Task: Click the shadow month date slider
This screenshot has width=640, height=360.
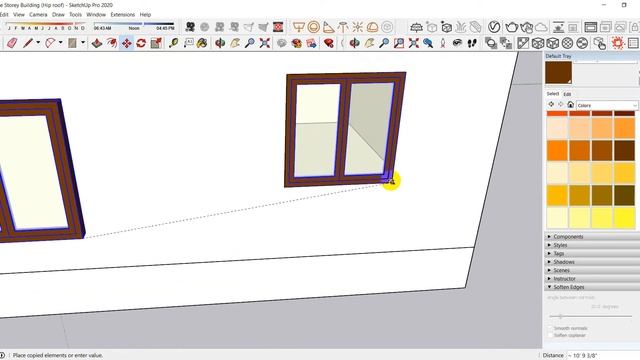Action: (x=46, y=24)
